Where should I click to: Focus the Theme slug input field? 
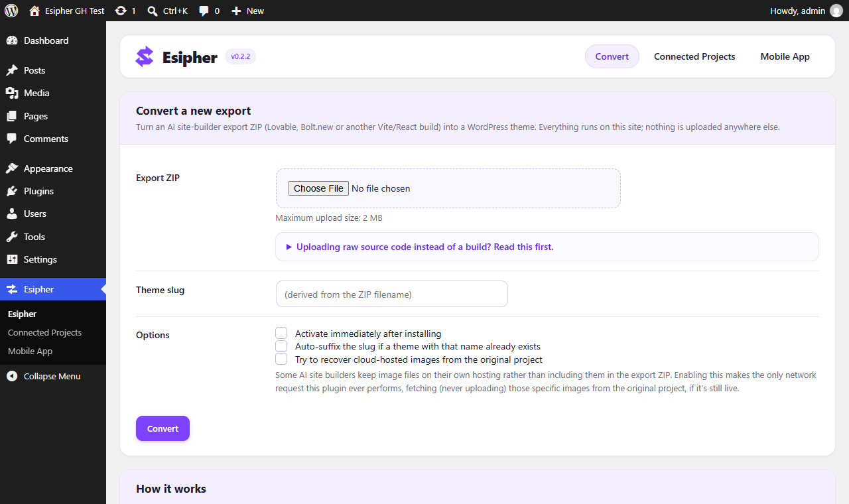tap(392, 294)
